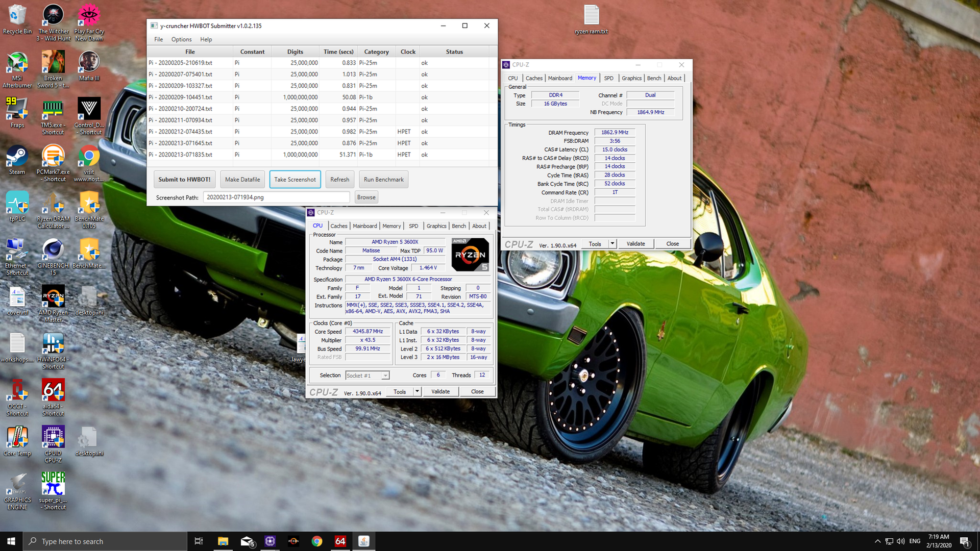Click the Refresh button

339,180
